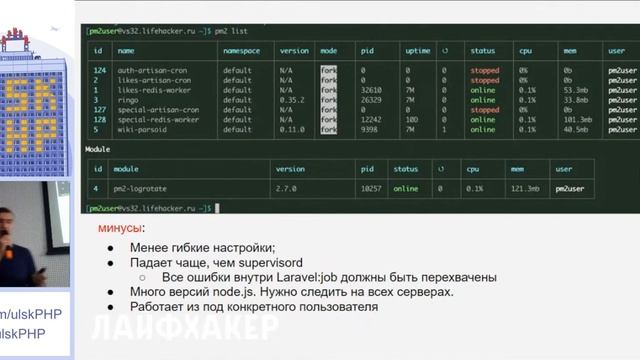Click the 'Module' section label
The width and height of the screenshot is (640, 360).
tap(98, 149)
